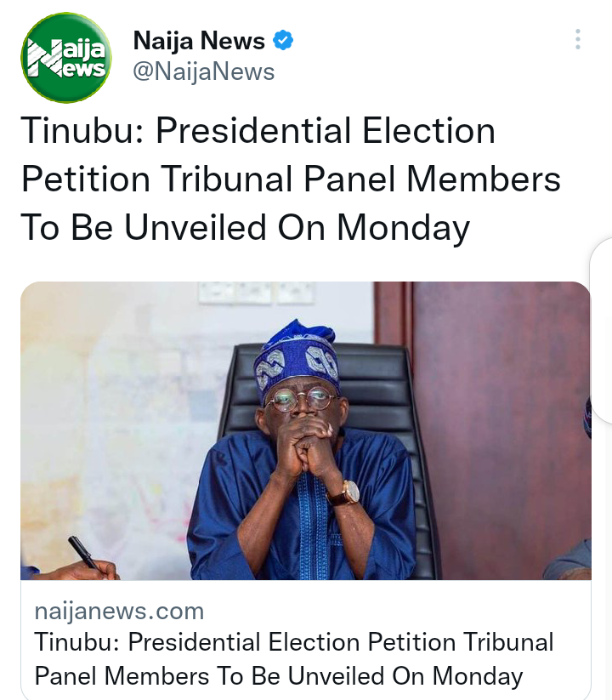Open the Naija News green profile avatar

point(66,58)
